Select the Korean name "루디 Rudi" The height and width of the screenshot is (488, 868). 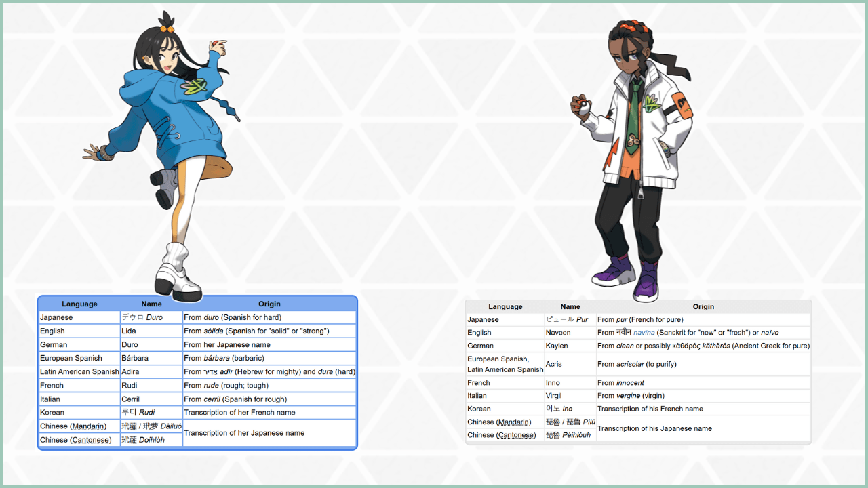(x=138, y=412)
